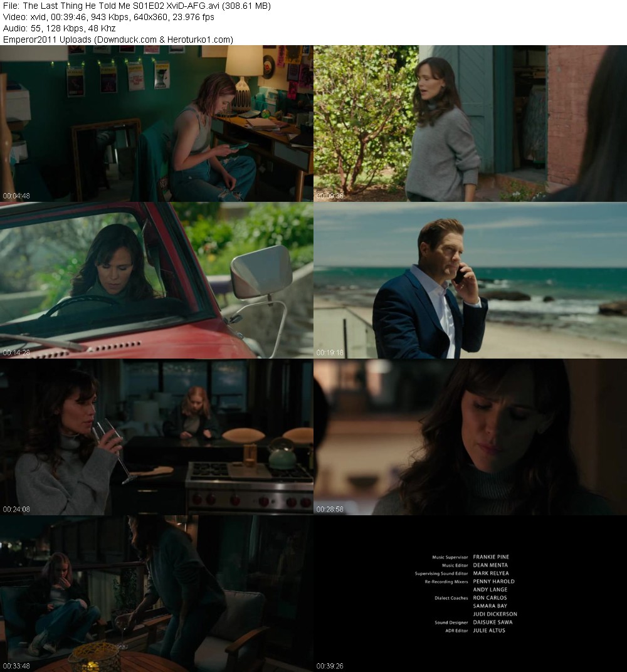Viewport: 627px width, 672px height.
Task: Select the red truck frame at 00:14:28
Action: click(156, 280)
